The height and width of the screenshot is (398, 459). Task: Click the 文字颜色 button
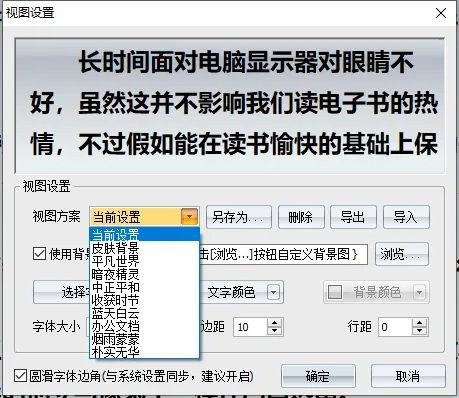[x=231, y=292]
